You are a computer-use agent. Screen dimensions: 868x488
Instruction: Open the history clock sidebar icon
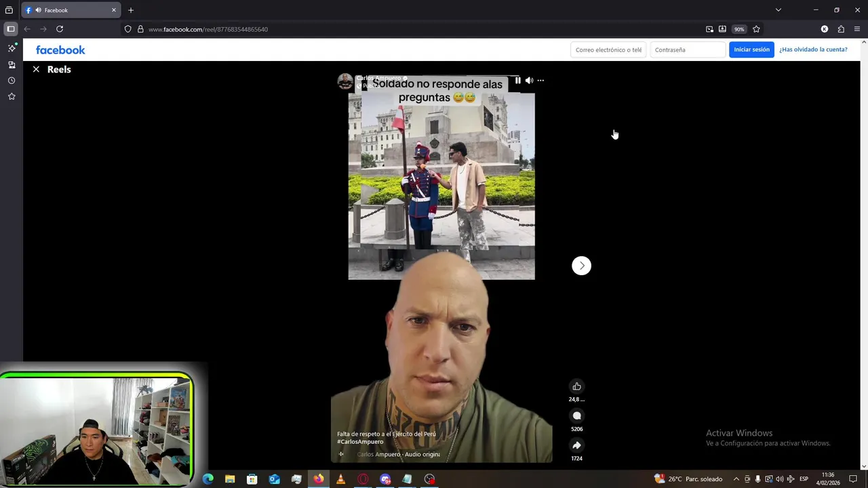(12, 81)
